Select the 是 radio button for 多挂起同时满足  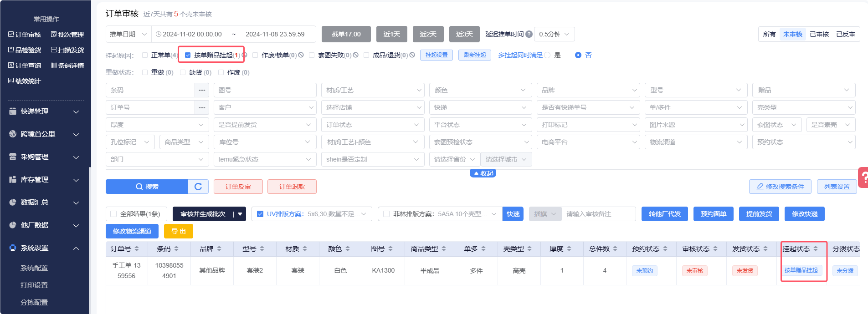(548, 55)
